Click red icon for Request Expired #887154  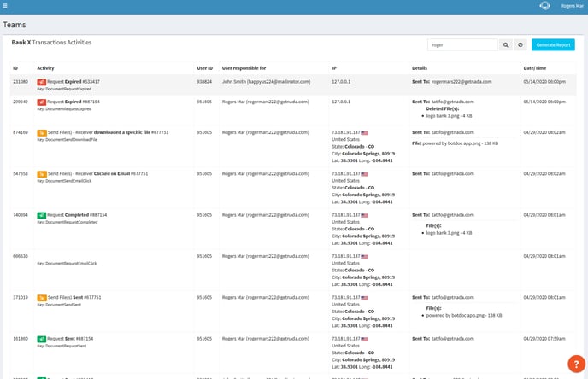[42, 101]
